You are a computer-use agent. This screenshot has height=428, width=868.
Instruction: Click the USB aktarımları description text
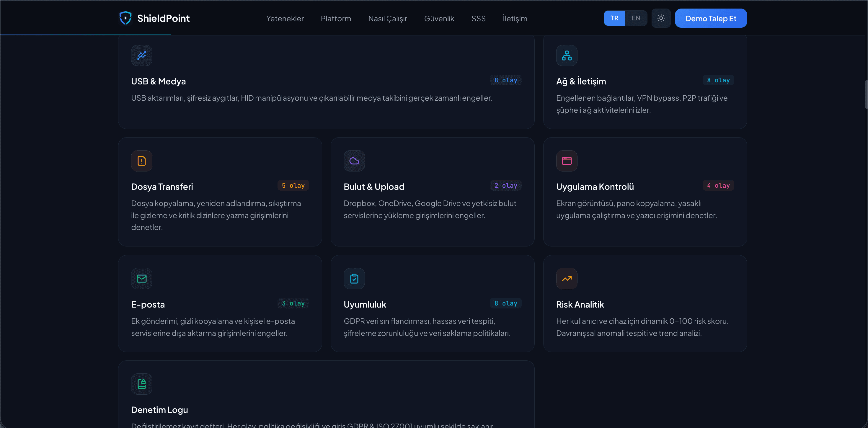(312, 98)
